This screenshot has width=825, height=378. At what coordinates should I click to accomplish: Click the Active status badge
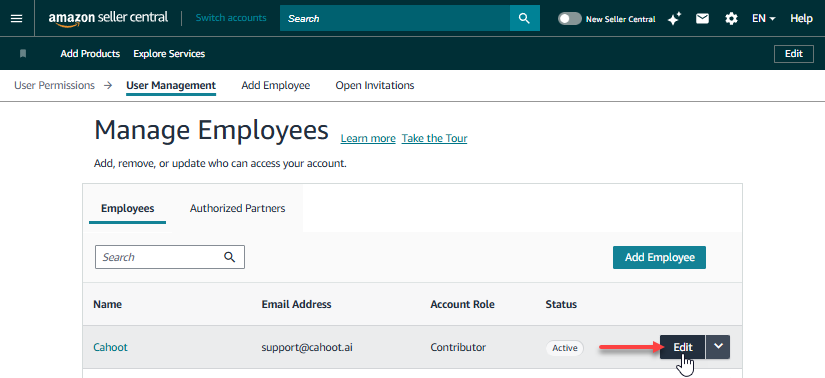[565, 348]
